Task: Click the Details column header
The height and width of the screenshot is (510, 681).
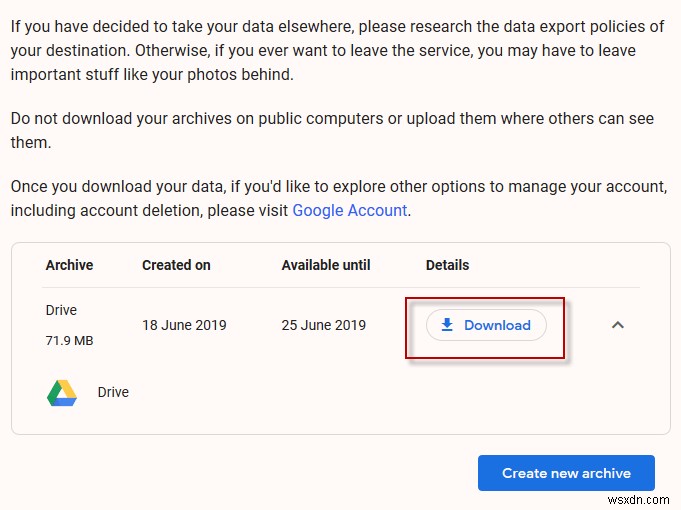Action: click(447, 265)
